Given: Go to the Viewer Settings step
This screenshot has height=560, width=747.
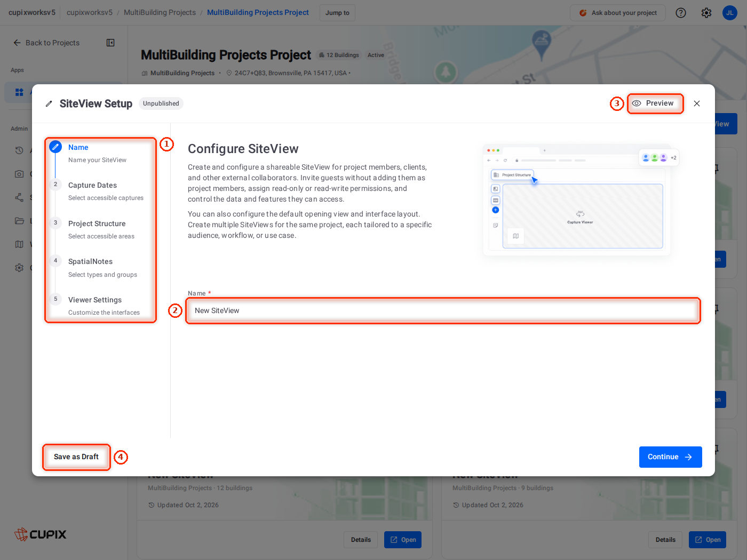Looking at the screenshot, I should (101, 306).
